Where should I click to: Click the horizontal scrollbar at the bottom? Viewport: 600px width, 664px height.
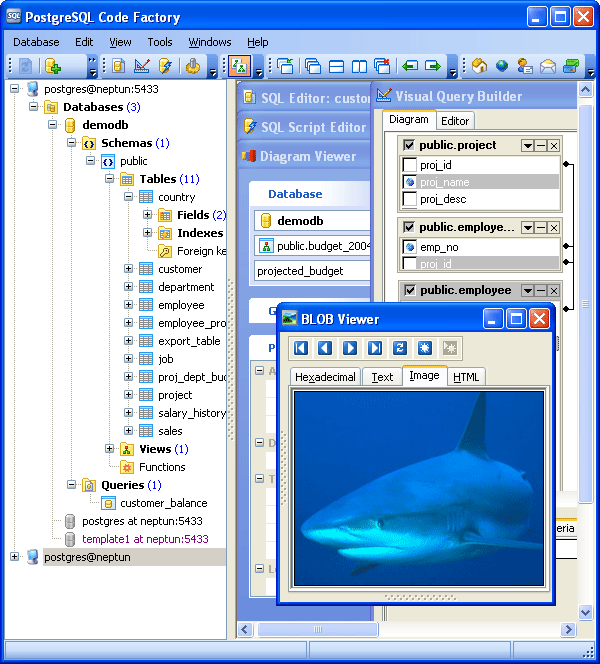(x=400, y=630)
